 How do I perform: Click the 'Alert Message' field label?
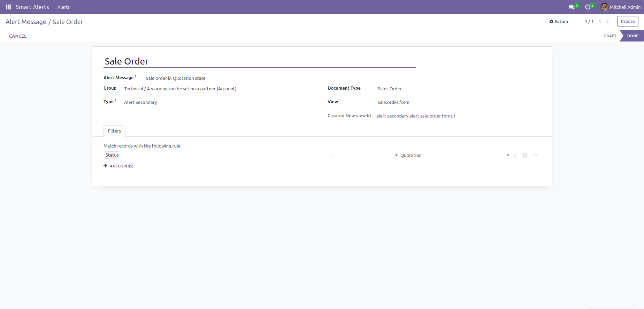(118, 77)
